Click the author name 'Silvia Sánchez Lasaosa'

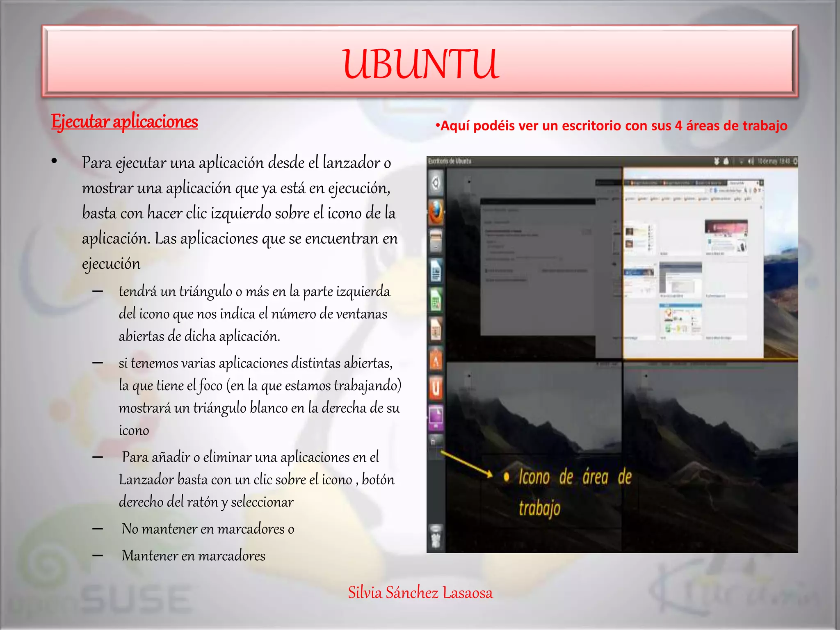click(420, 593)
